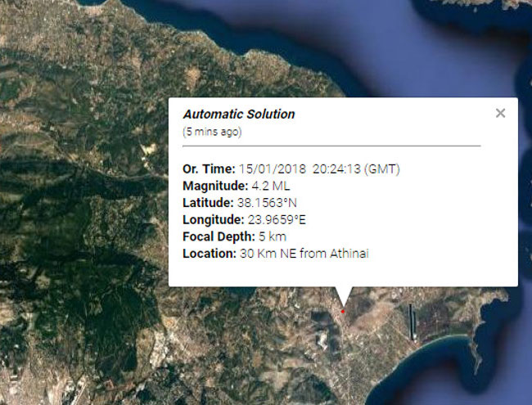The image size is (532, 405).
Task: Click the 'Location:' label
Action: pos(209,254)
